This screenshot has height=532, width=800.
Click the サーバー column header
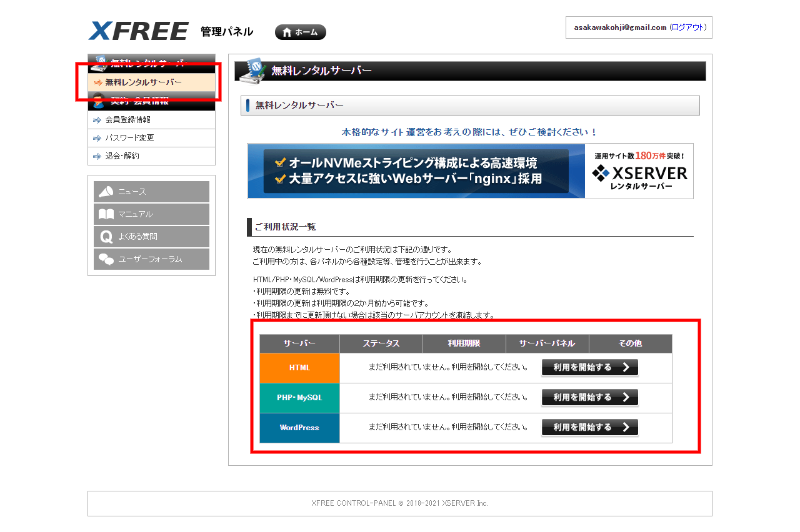299,343
